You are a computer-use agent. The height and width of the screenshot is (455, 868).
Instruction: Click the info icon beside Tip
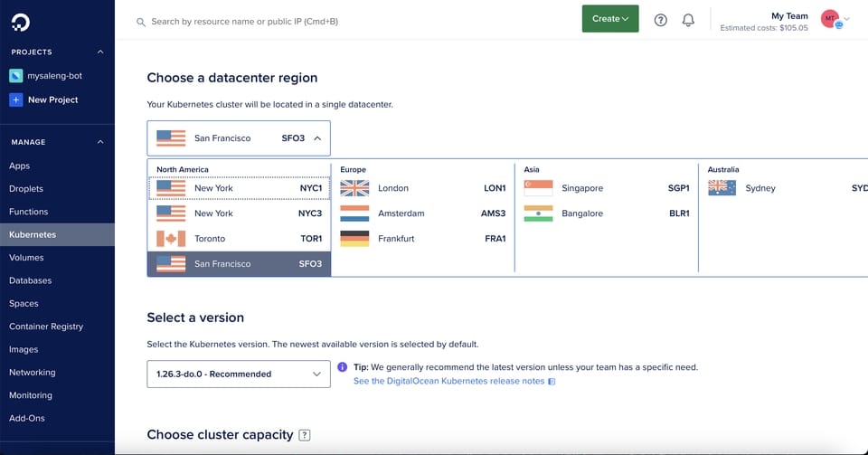point(342,367)
